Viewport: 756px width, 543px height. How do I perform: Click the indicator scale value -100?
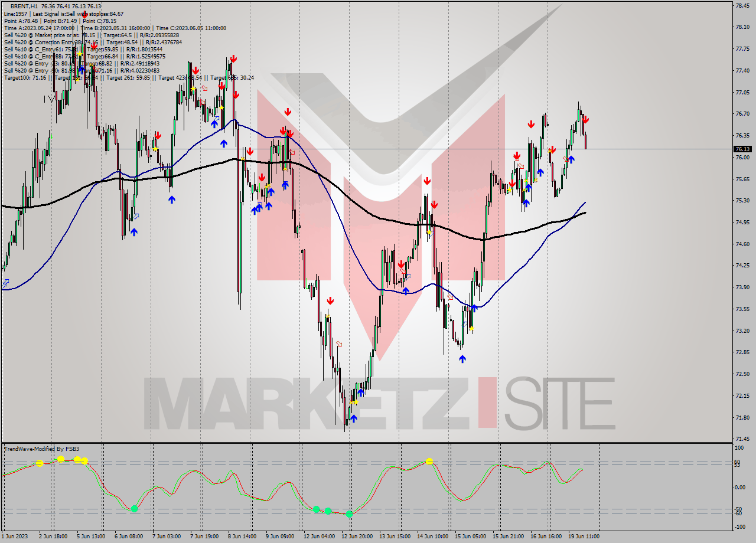click(740, 527)
